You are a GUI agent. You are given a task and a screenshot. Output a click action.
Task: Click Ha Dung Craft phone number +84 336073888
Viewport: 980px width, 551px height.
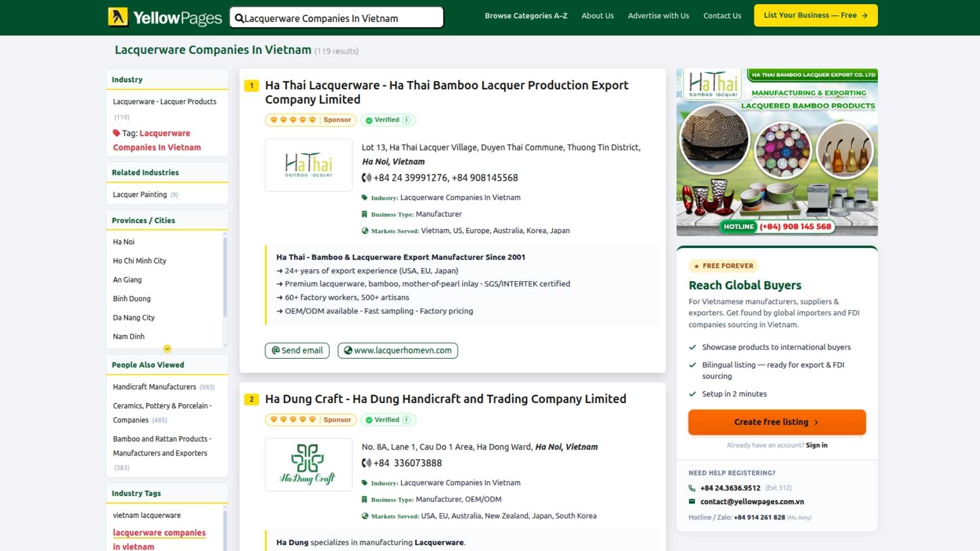[x=407, y=463]
